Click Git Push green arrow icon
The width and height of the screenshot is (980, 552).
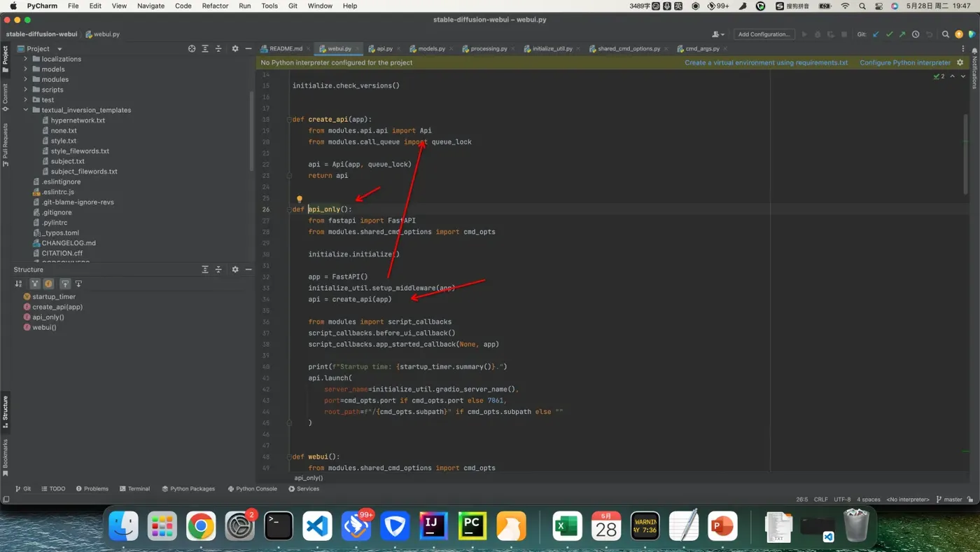(902, 34)
